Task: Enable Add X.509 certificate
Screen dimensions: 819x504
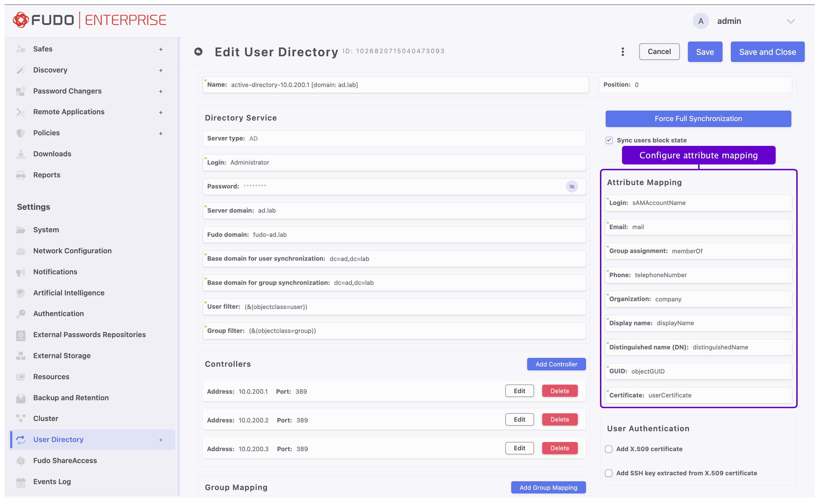Action: click(x=609, y=449)
